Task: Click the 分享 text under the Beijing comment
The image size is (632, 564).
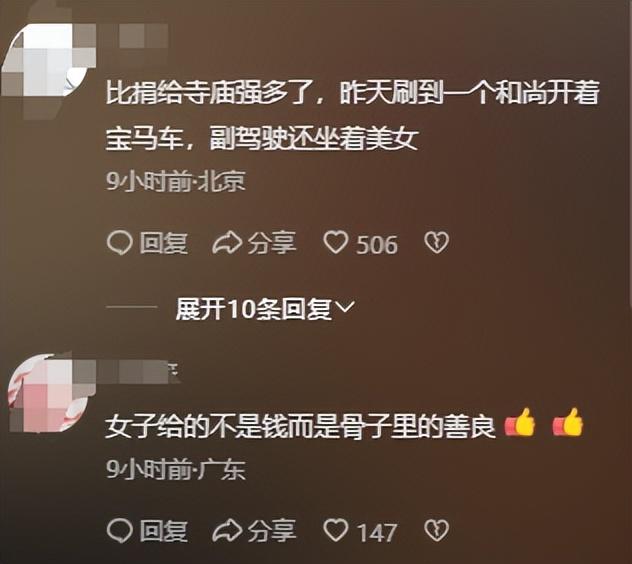Action: [272, 243]
